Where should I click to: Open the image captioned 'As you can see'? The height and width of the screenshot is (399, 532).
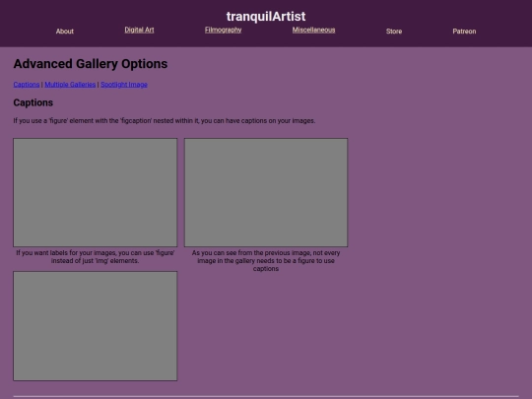[x=266, y=192]
